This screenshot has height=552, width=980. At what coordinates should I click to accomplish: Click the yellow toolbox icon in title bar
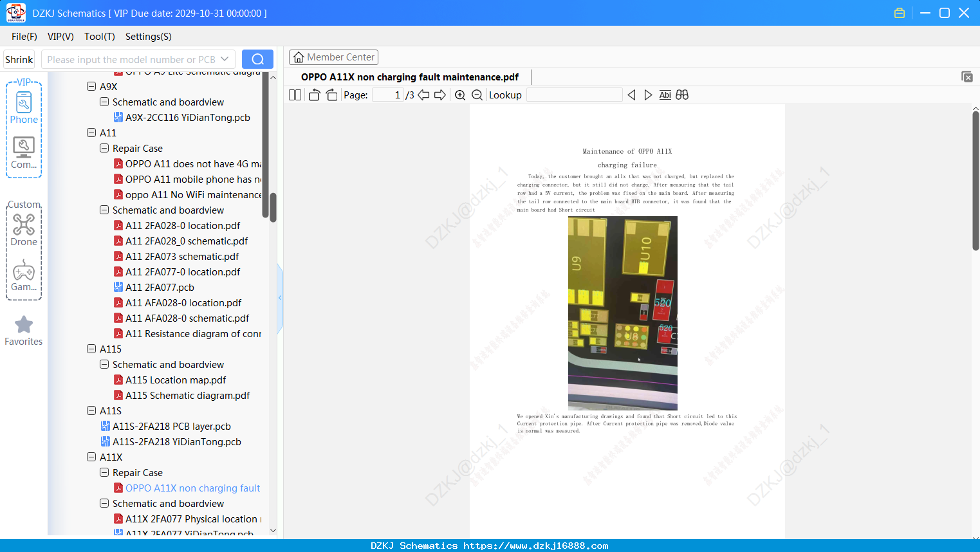tap(900, 13)
